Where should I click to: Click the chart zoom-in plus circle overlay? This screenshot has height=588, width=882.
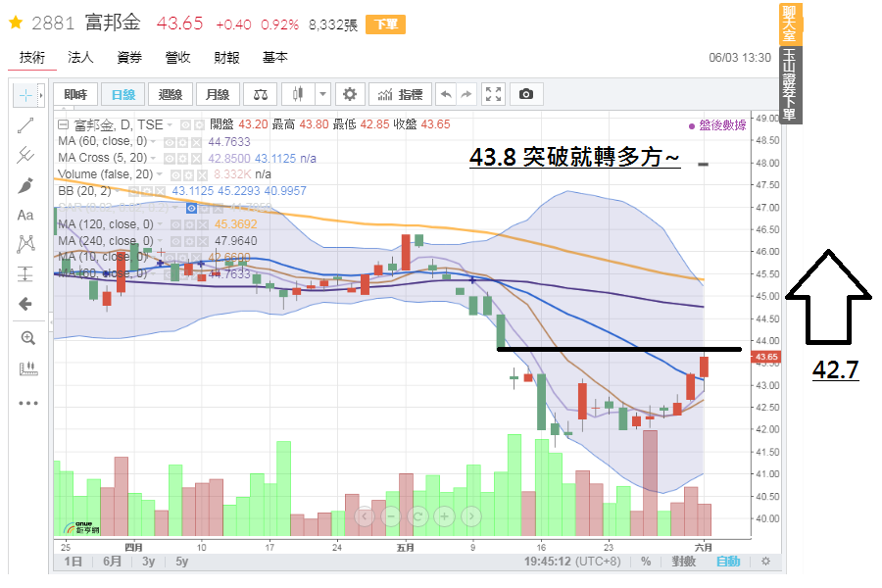click(444, 516)
